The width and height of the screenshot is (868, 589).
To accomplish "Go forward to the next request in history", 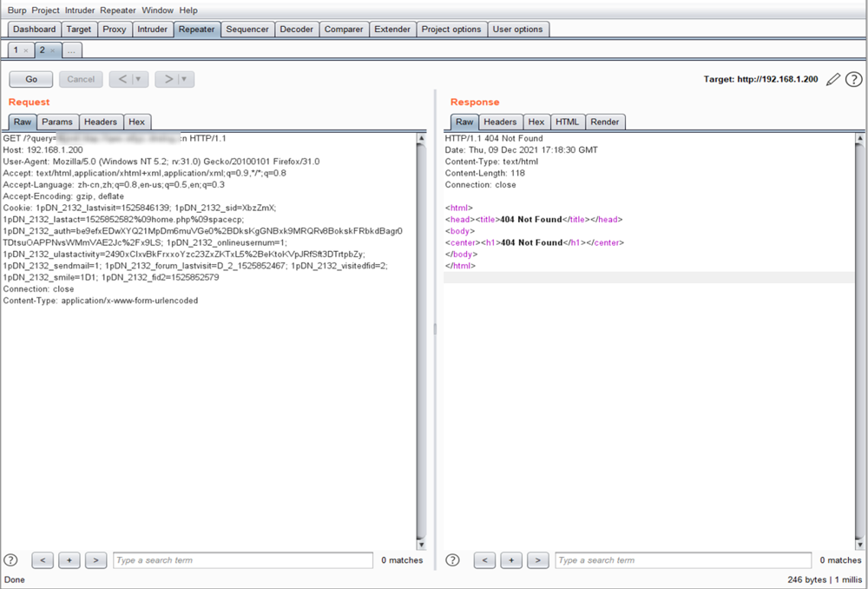I will click(168, 79).
